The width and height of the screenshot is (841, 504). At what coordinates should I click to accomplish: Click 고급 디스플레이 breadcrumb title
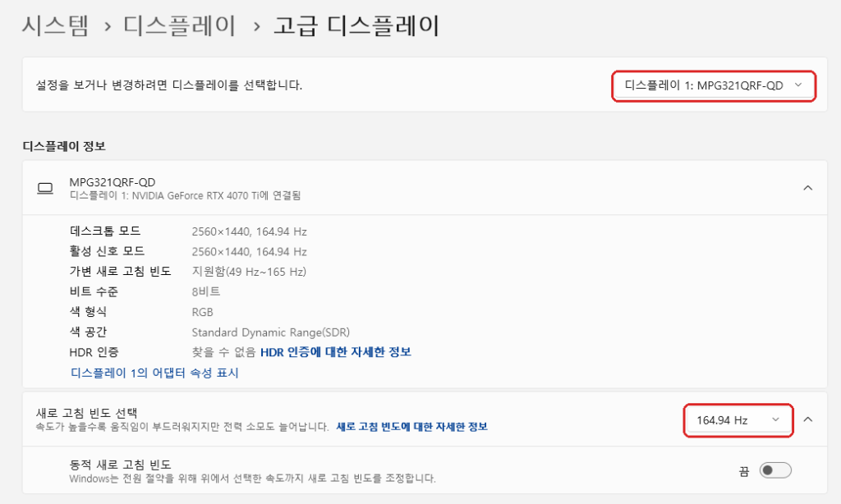pyautogui.click(x=356, y=25)
